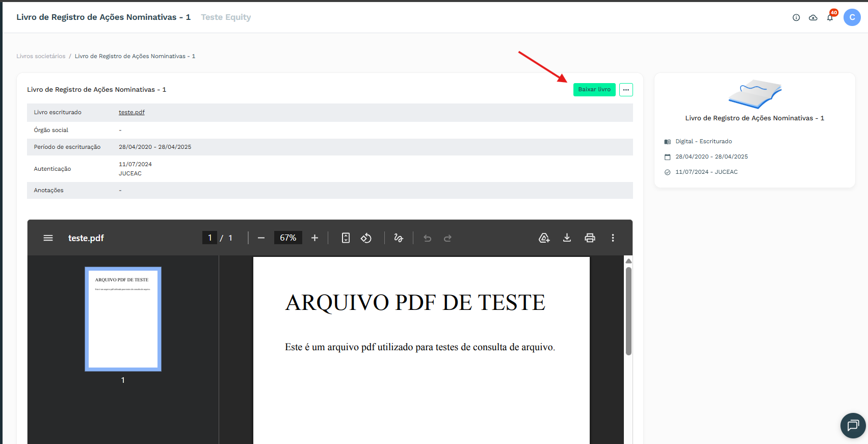868x444 pixels.
Task: Click the PDF zoom out minus icon
Action: point(261,238)
